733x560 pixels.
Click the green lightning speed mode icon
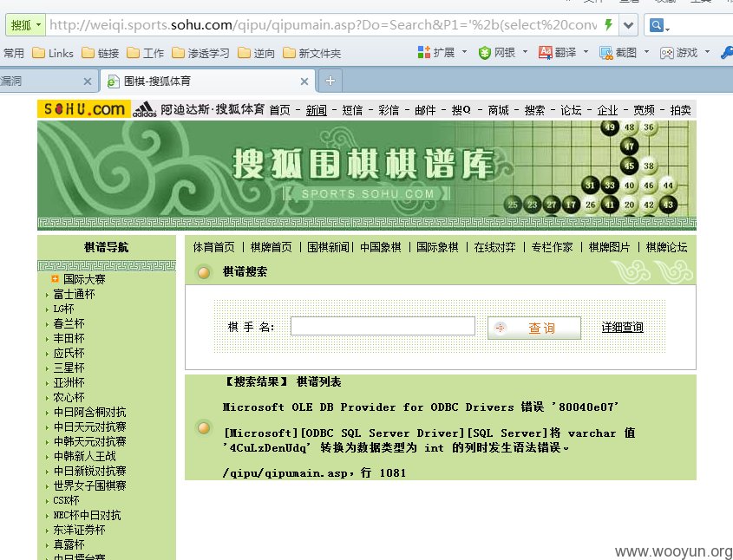point(608,25)
